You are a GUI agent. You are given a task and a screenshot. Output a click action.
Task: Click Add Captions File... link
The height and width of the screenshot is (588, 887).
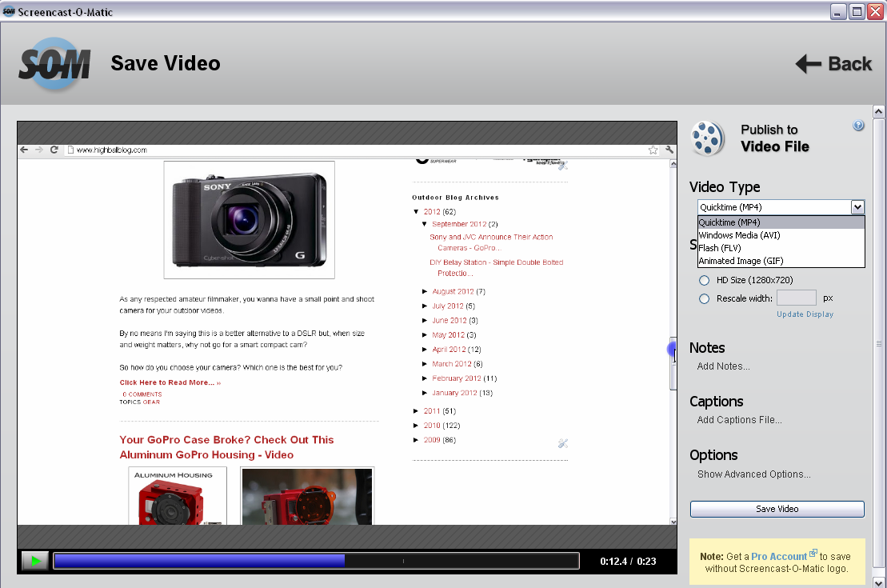739,420
